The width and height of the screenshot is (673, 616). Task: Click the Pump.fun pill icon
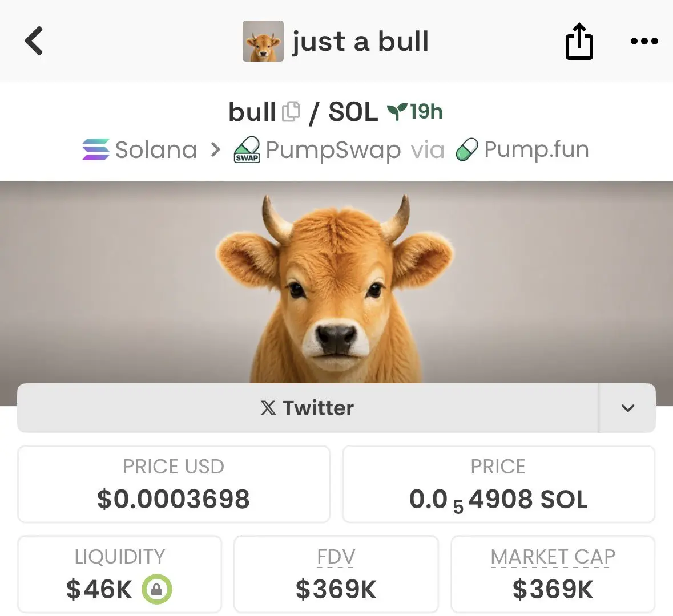click(x=467, y=149)
